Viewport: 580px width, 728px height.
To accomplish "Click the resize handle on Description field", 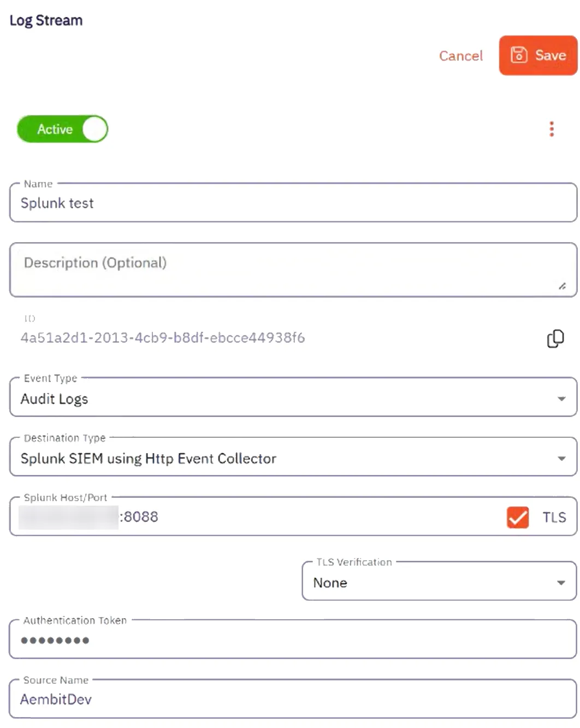I will 563,285.
